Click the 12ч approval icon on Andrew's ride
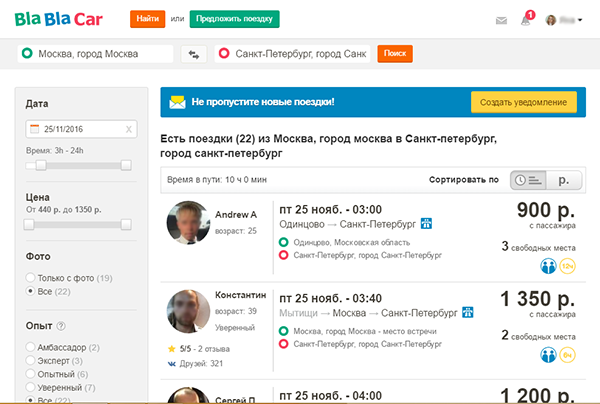This screenshot has height=404, width=600. point(568,267)
